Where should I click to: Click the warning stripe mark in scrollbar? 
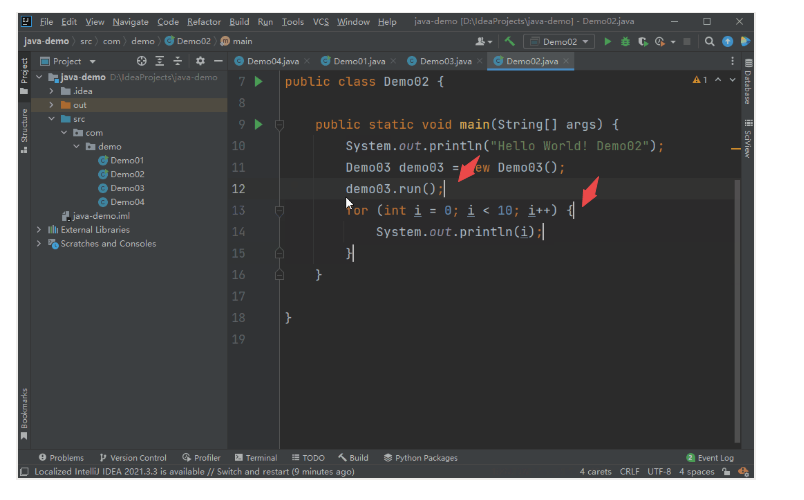(x=735, y=149)
